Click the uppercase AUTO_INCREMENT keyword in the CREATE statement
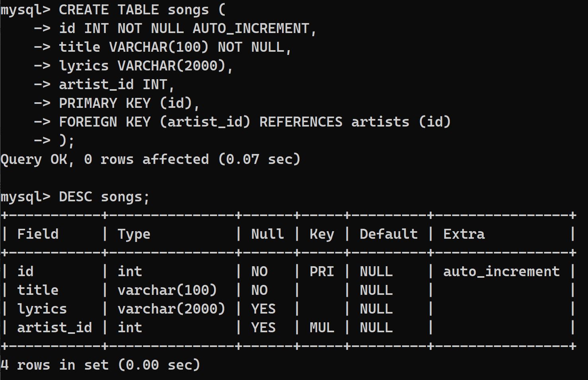 click(251, 29)
